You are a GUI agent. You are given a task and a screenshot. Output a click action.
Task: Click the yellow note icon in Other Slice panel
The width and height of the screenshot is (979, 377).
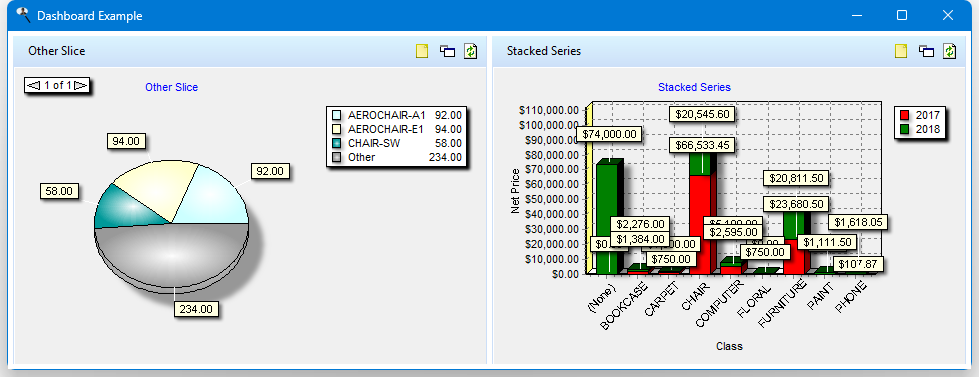423,51
